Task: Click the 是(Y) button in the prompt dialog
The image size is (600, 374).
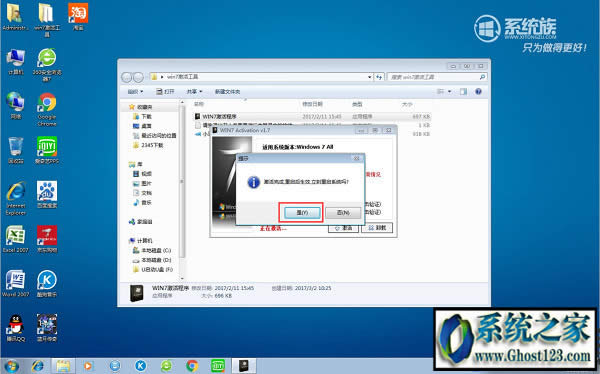Action: 302,212
